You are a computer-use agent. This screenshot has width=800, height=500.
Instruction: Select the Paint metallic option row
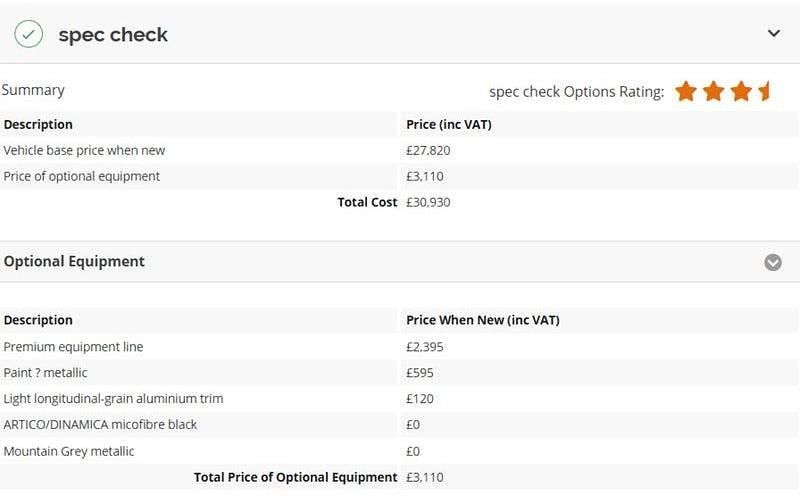[45, 373]
